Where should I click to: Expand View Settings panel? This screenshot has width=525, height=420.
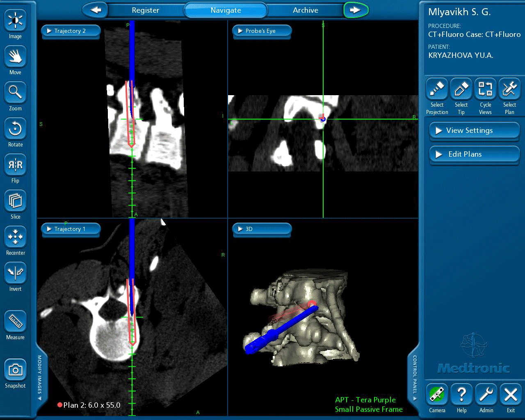(x=475, y=131)
